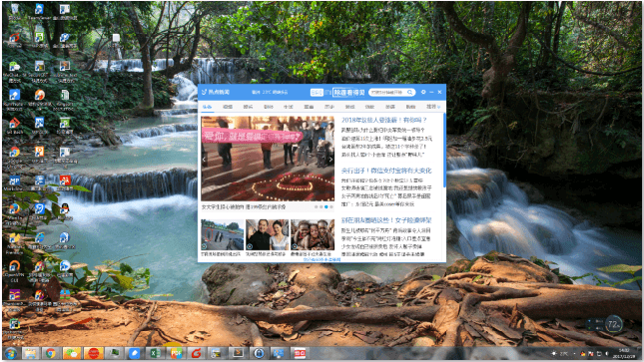This screenshot has height=362, width=644.
Task: Open Excel from the taskbar
Action: click(155, 353)
